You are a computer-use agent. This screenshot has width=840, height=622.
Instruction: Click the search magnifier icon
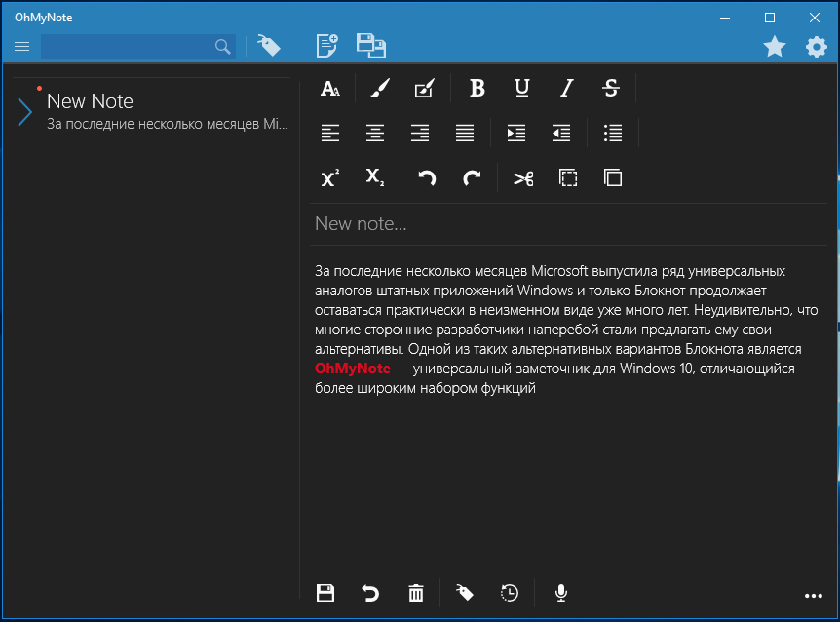(223, 47)
